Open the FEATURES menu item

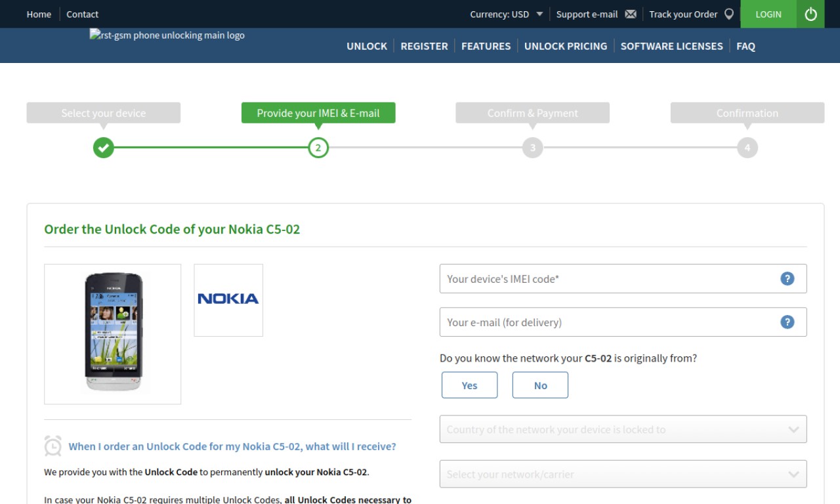tap(486, 46)
